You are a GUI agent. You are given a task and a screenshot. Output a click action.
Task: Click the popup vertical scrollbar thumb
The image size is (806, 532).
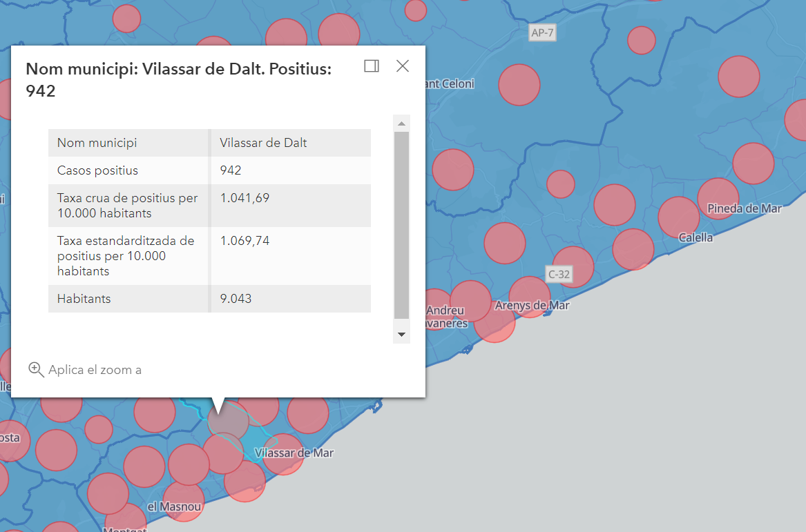(401, 224)
